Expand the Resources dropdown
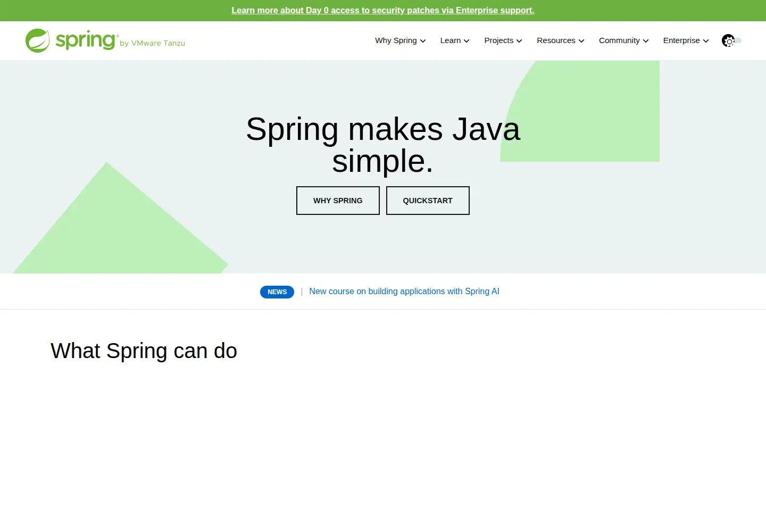 561,40
